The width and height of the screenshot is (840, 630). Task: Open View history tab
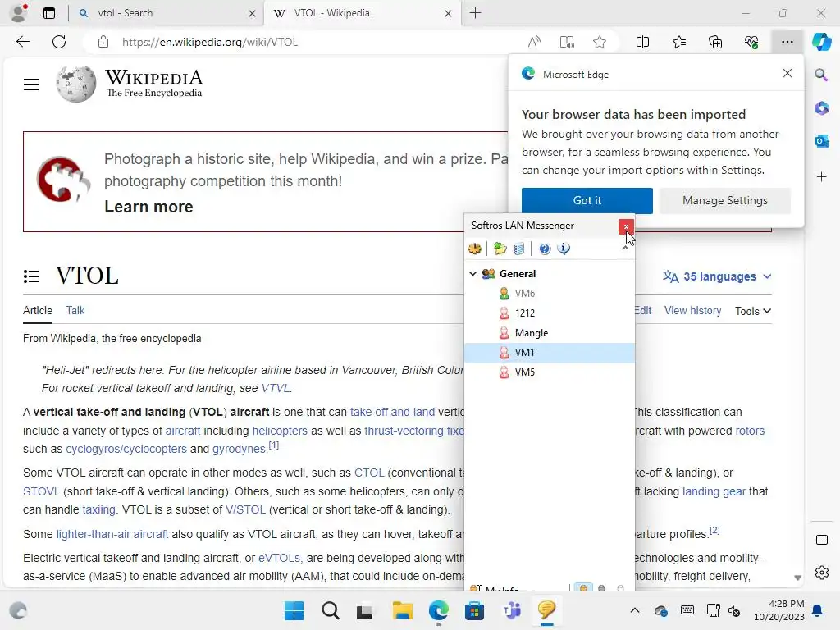[x=692, y=311]
